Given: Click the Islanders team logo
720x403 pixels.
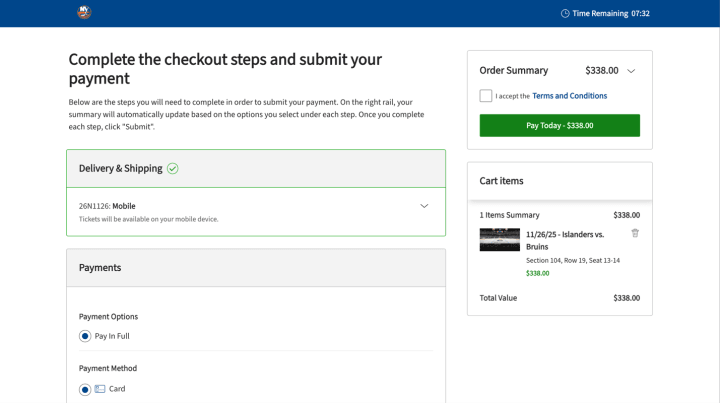Looking at the screenshot, I should (x=84, y=13).
